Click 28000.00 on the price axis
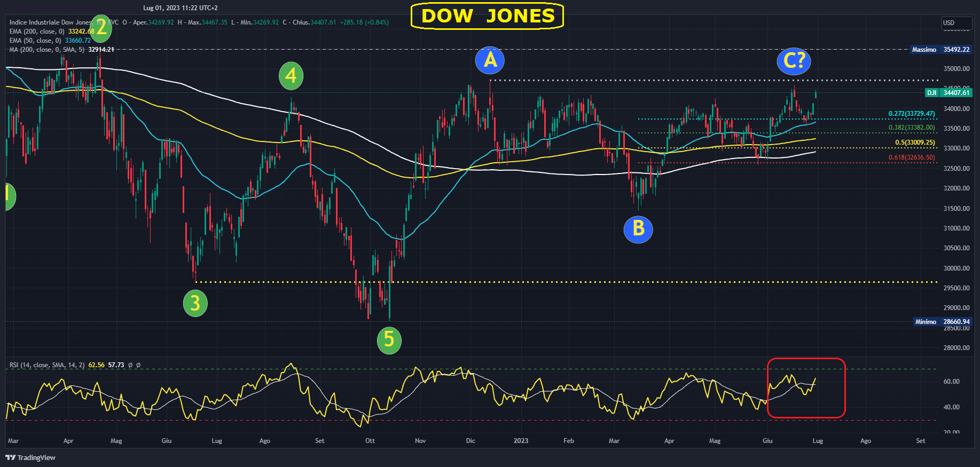This screenshot has height=467, width=980. tap(957, 348)
